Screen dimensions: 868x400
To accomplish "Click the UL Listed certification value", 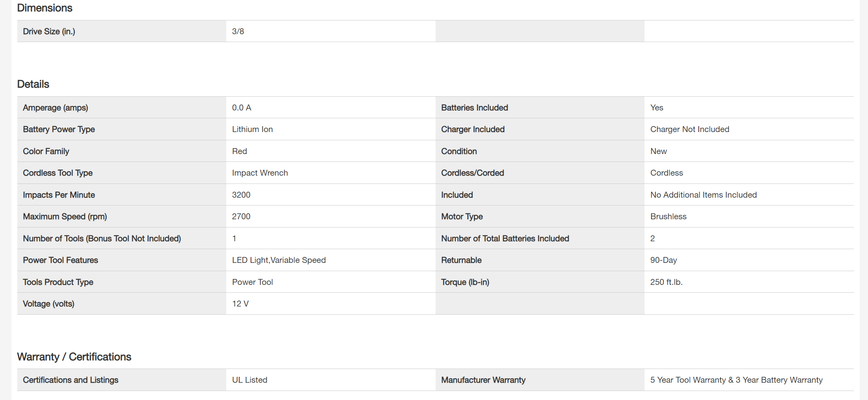I will click(x=249, y=380).
